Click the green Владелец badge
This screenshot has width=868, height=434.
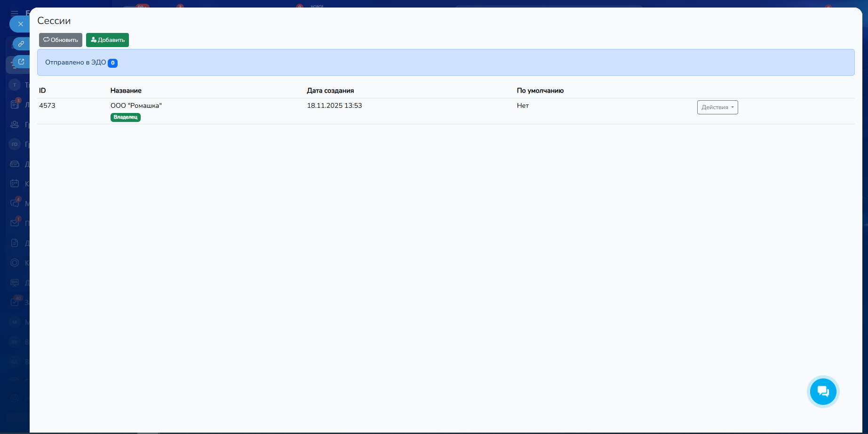pyautogui.click(x=126, y=117)
